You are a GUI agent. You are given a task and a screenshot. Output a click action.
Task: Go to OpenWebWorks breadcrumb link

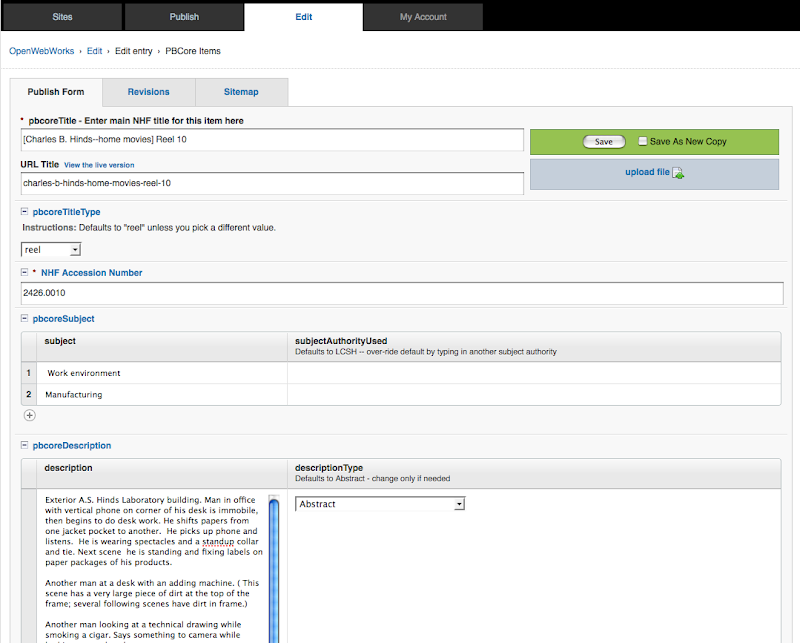[41, 51]
